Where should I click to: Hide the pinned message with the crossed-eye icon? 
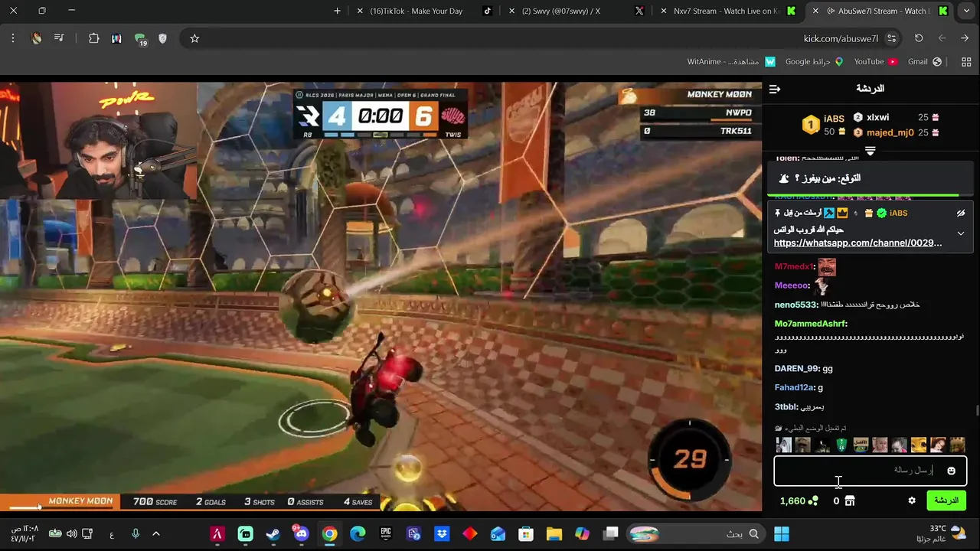[x=960, y=213]
